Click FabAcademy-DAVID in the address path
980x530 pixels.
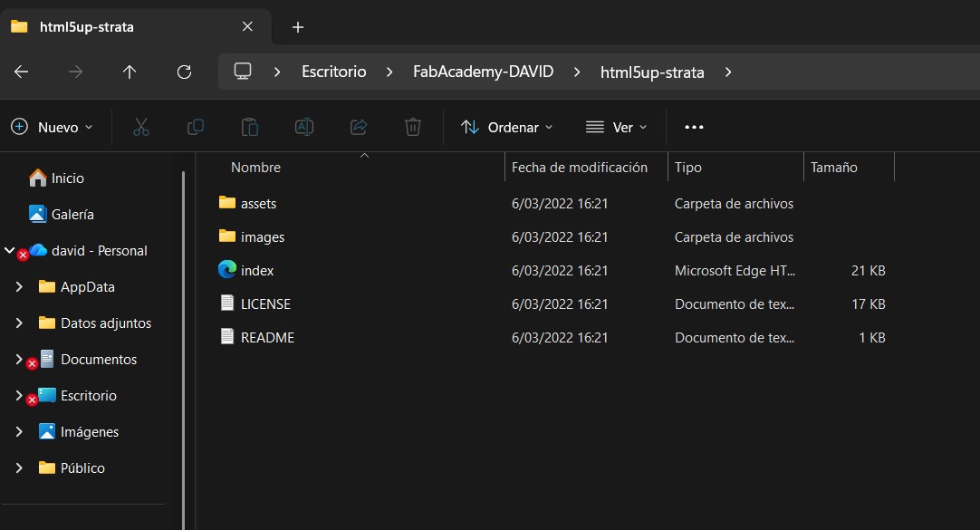(x=483, y=72)
